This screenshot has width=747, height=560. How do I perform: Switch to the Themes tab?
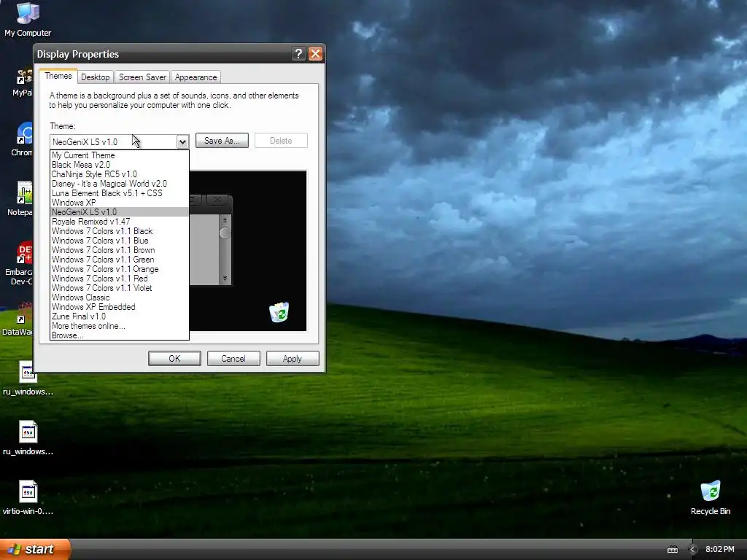58,76
